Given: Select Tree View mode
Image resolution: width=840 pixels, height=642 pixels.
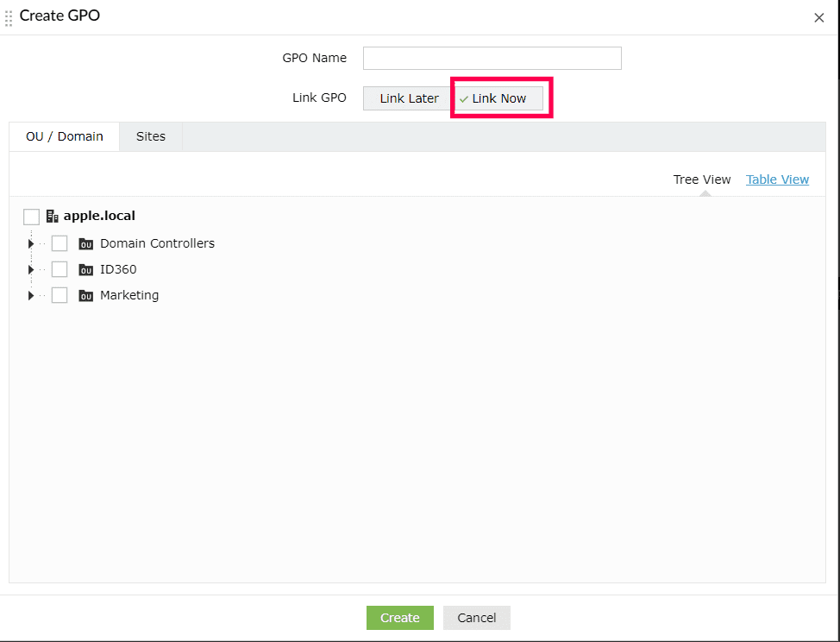Looking at the screenshot, I should 702,179.
